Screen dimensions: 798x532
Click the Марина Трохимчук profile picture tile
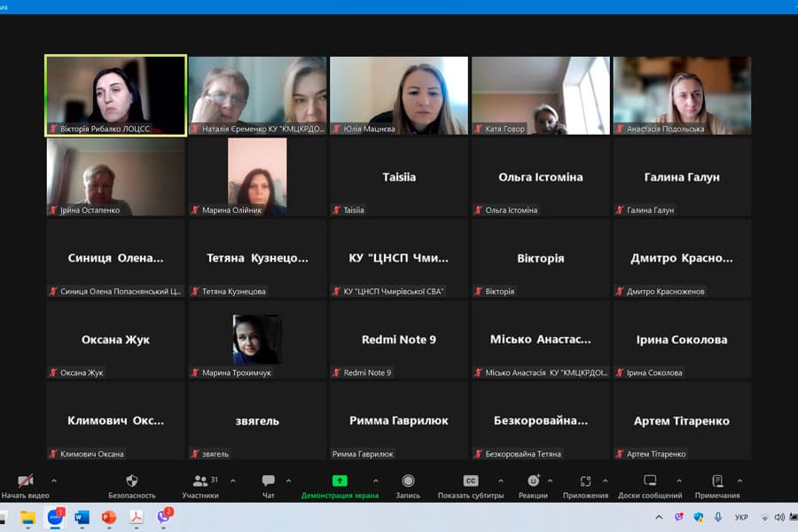pyautogui.click(x=257, y=339)
